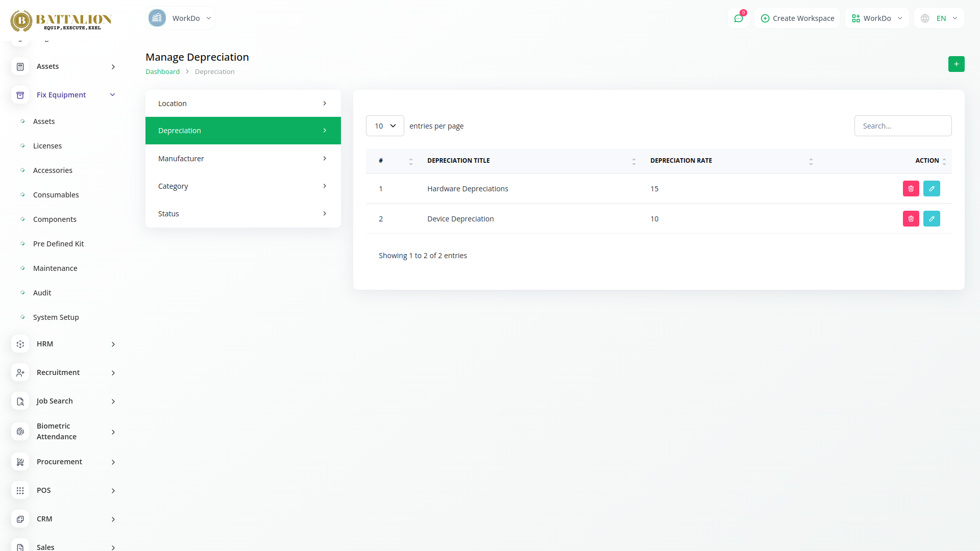Click the POS grid sidebar icon
This screenshot has width=980, height=551.
tap(20, 490)
